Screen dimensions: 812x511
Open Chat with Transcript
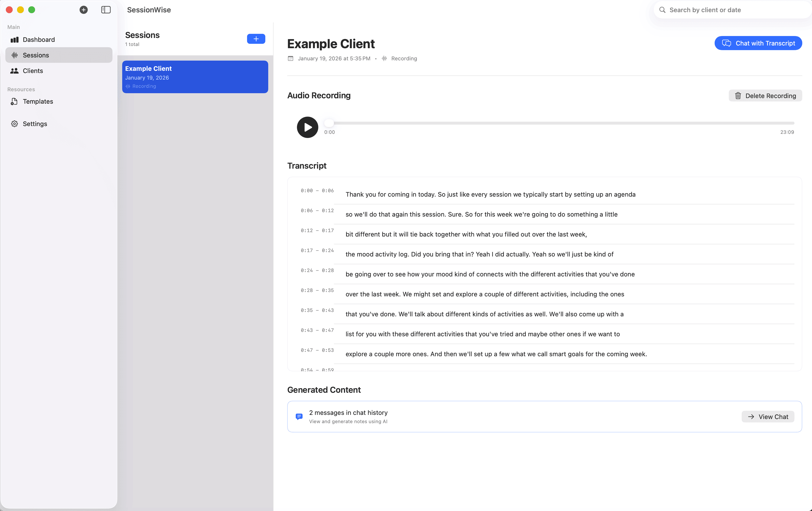point(758,43)
